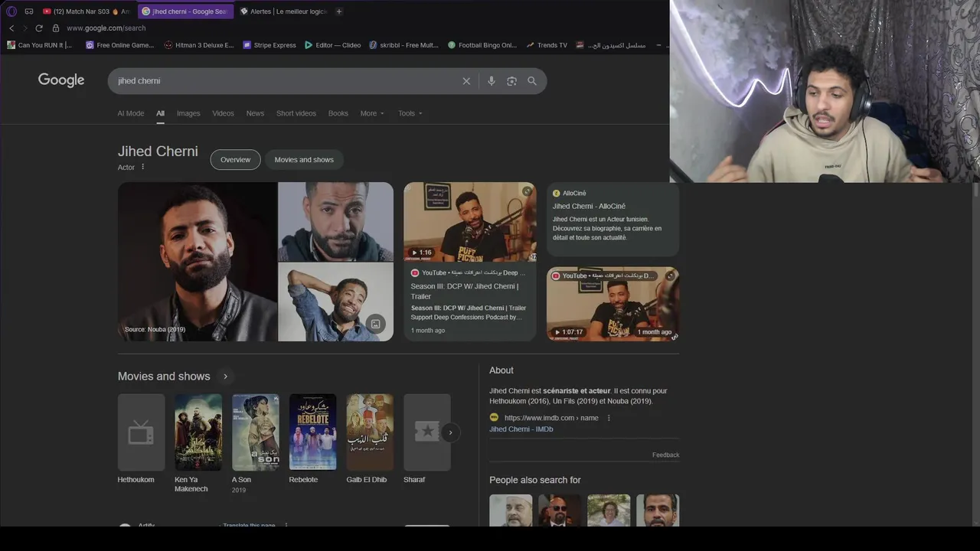This screenshot has width=980, height=551.
Task: Start voice search with microphone icon
Action: 492,81
